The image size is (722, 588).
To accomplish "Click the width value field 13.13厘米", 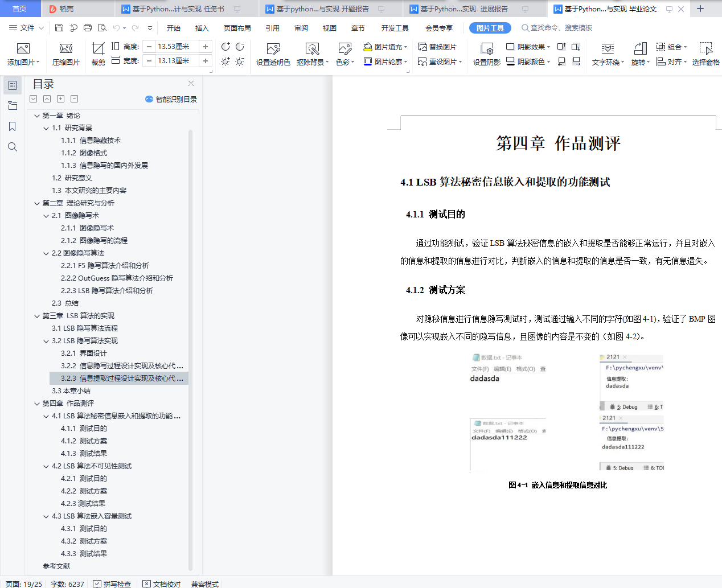I will [177, 61].
